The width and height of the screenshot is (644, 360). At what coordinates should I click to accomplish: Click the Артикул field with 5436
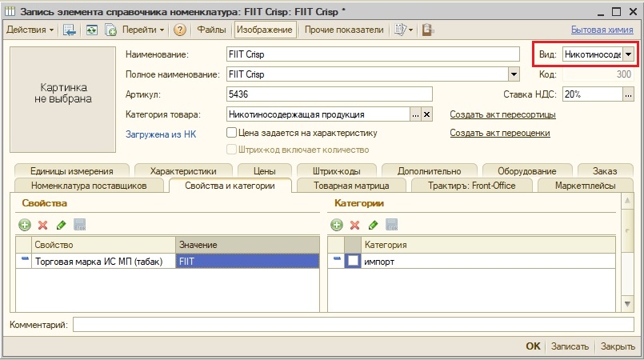[330, 94]
